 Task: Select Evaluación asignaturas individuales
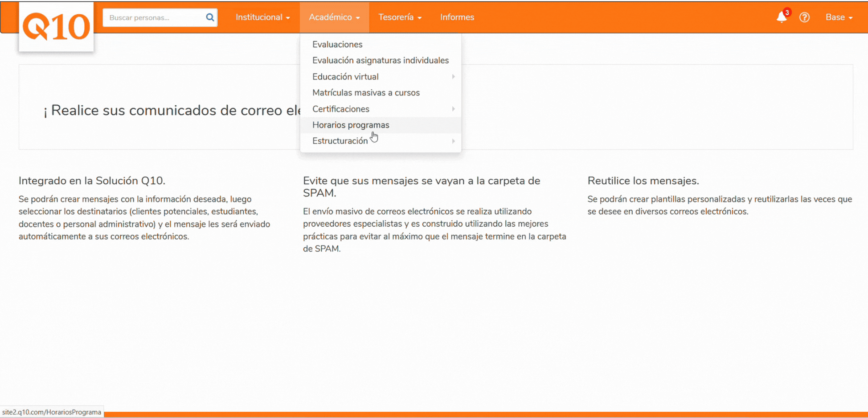[x=381, y=60]
